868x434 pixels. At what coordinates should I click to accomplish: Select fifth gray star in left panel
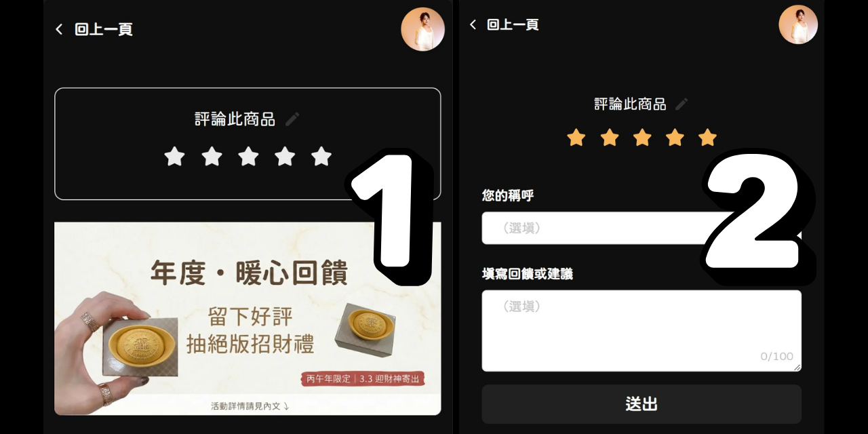pos(321,157)
